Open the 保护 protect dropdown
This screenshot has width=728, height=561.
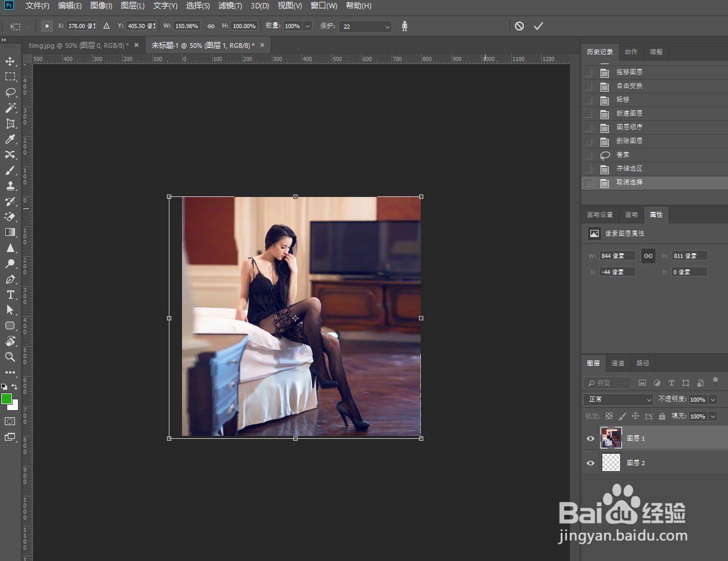[x=365, y=26]
